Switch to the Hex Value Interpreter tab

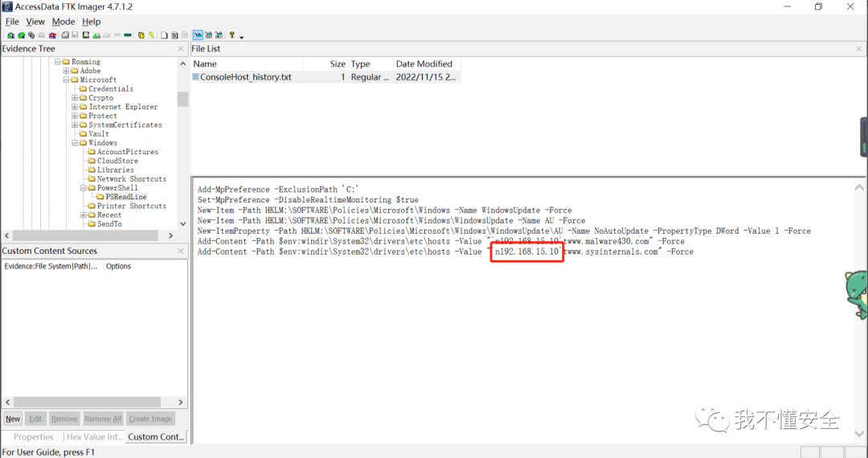pyautogui.click(x=94, y=437)
